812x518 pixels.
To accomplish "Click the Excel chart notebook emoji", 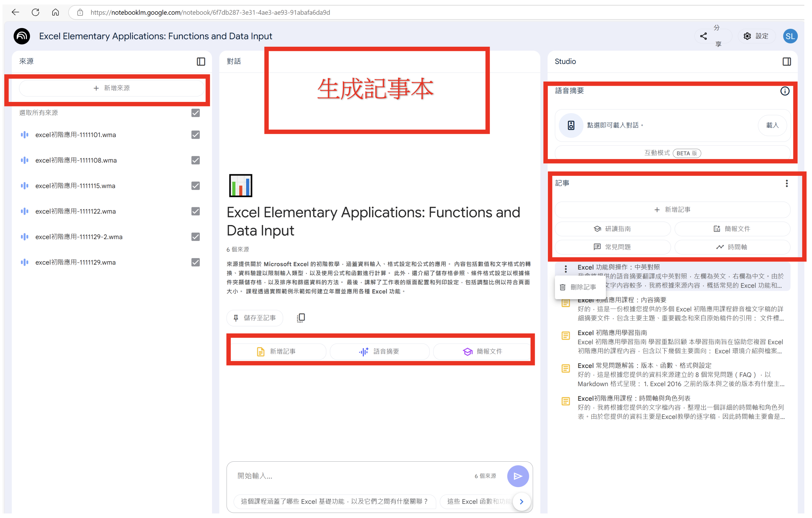I will point(241,185).
